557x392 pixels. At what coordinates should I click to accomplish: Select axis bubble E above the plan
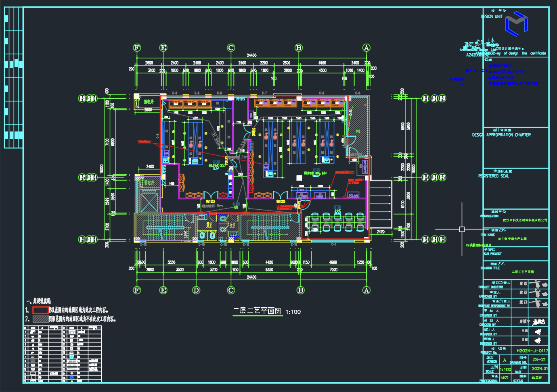point(163,48)
